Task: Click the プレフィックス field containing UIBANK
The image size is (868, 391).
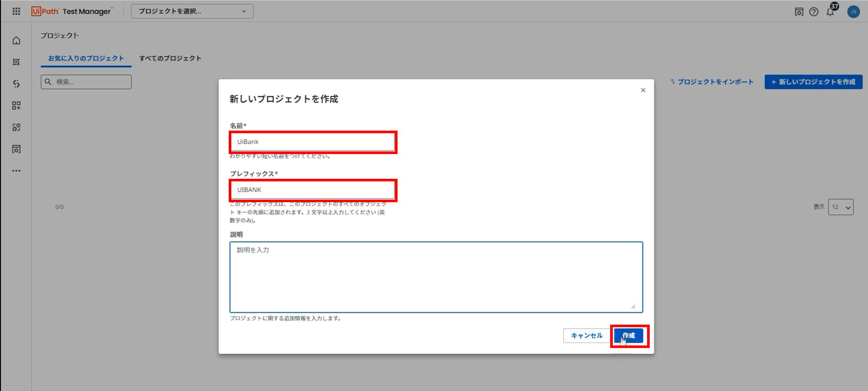Action: coord(313,190)
